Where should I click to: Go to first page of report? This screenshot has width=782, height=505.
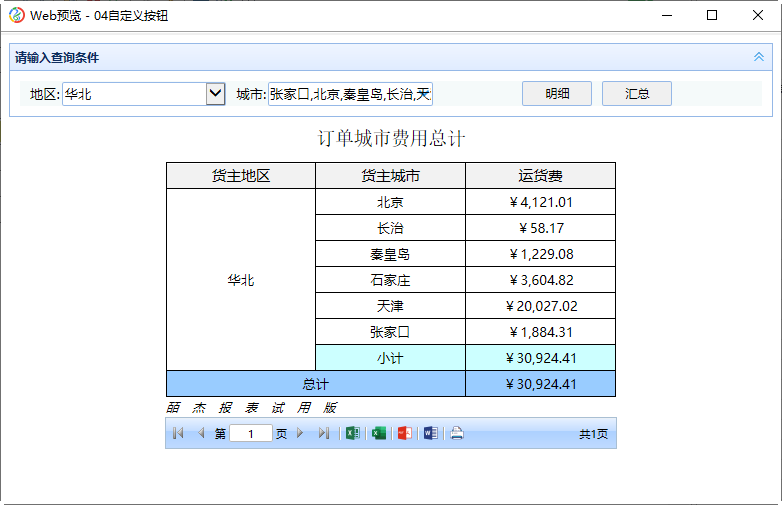(x=178, y=434)
